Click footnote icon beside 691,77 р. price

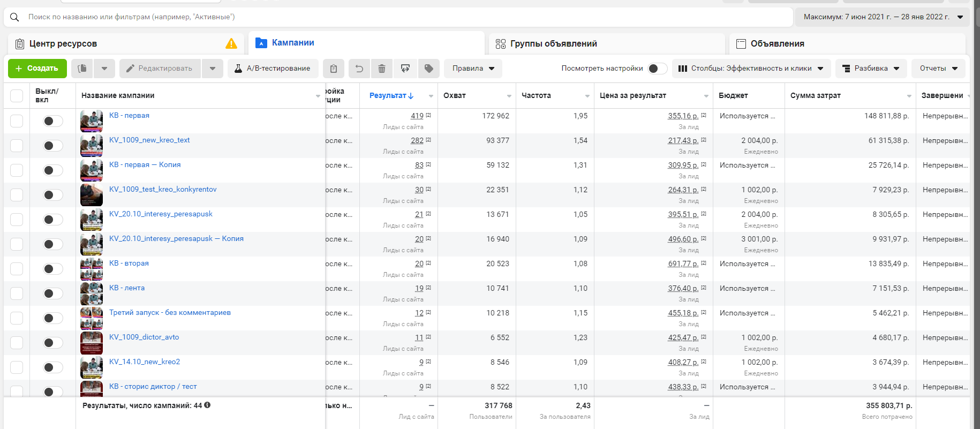pyautogui.click(x=704, y=263)
